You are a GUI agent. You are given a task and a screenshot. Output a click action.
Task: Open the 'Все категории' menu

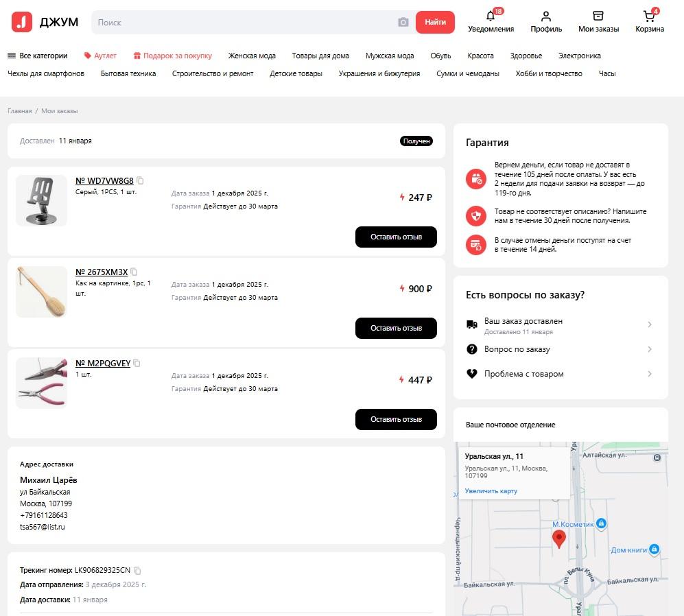(38, 56)
